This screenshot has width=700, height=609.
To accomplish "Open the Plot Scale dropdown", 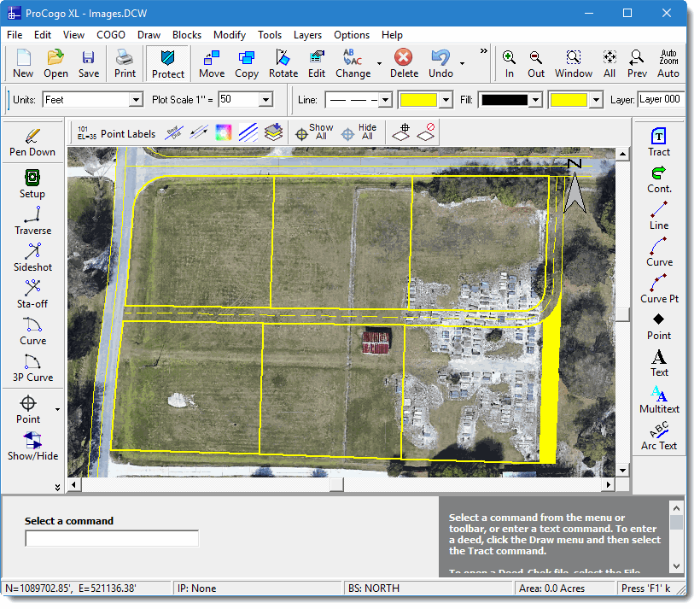I will coord(266,99).
